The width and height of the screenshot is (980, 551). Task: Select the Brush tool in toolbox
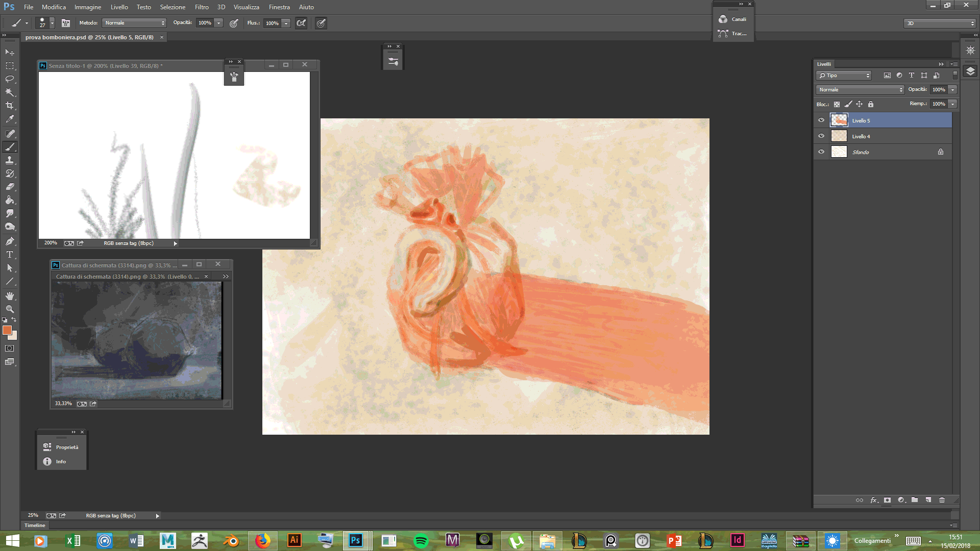10,147
